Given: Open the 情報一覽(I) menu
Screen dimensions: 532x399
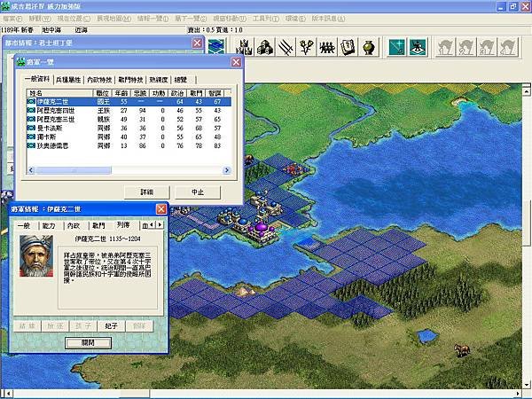Looking at the screenshot, I should click(153, 19).
